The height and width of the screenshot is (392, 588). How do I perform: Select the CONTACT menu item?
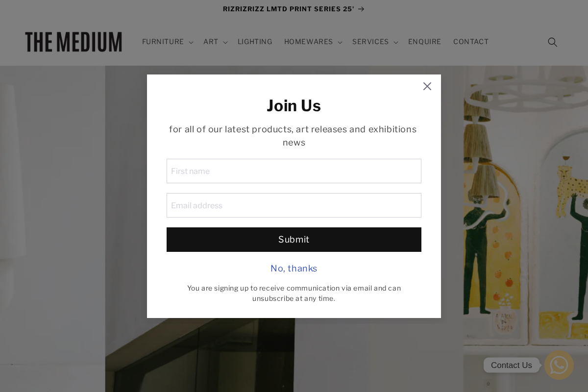pyautogui.click(x=471, y=42)
